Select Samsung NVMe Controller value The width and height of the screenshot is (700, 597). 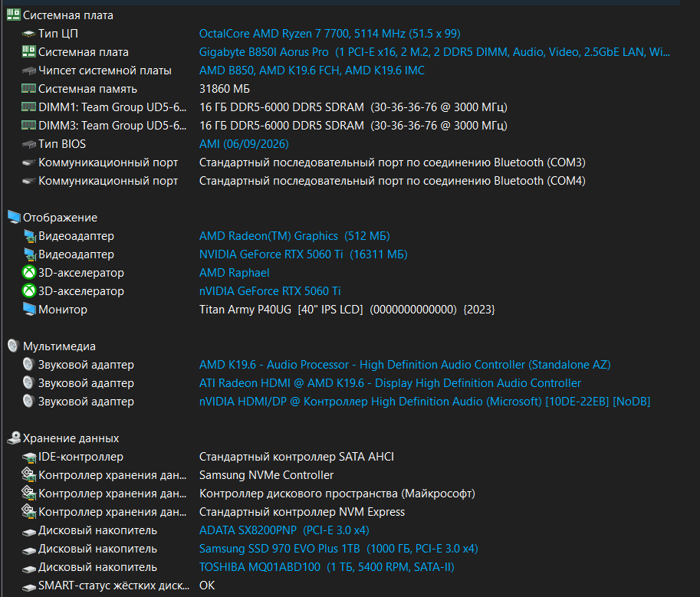coord(266,474)
